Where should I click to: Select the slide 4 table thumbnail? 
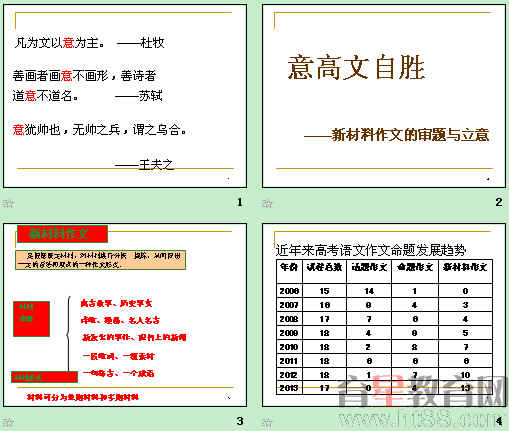click(x=384, y=315)
